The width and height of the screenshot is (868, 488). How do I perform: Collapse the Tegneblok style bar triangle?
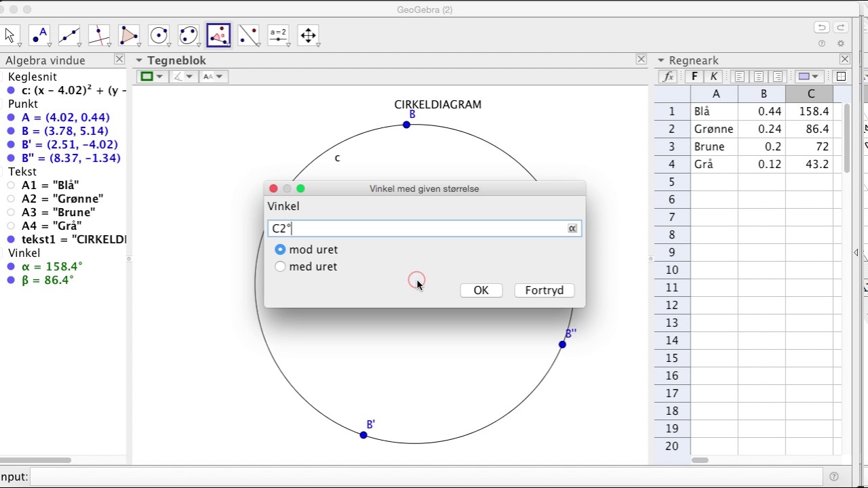(139, 60)
